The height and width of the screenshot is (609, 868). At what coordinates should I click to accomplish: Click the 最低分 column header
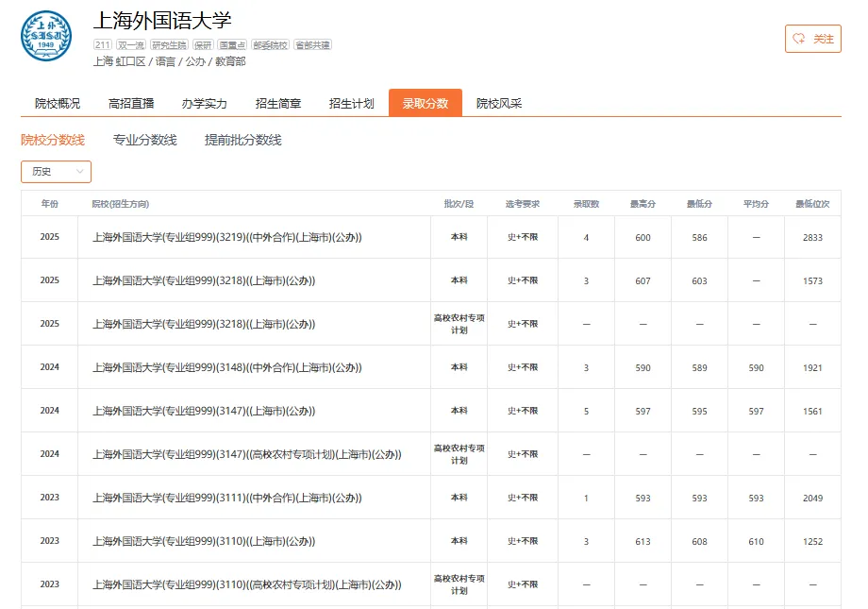[x=699, y=204]
